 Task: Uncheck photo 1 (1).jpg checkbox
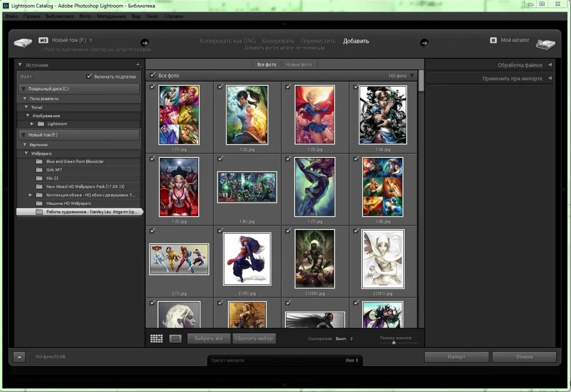tap(152, 87)
